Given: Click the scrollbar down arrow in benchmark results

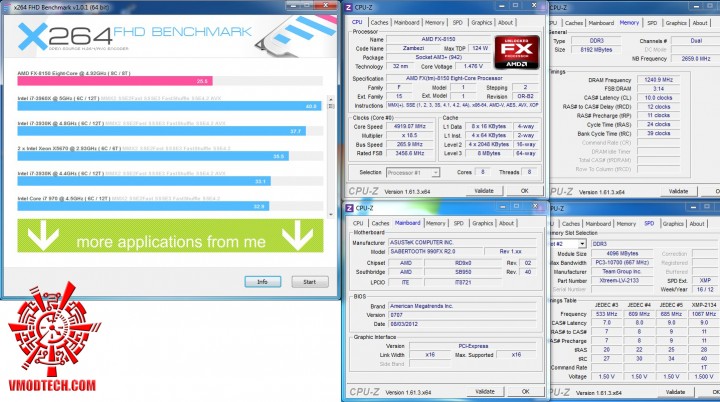Looking at the screenshot, I should point(331,215).
